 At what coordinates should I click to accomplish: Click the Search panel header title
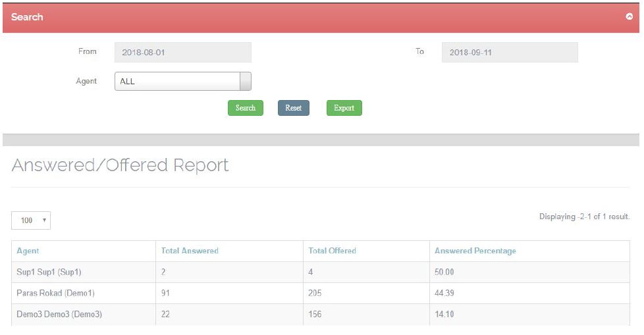tap(27, 17)
